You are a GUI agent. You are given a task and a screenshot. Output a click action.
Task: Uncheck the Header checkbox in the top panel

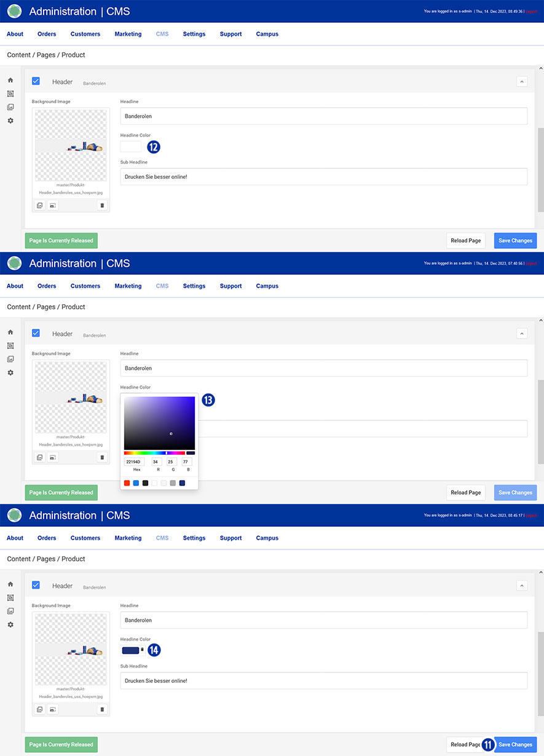pyautogui.click(x=36, y=81)
